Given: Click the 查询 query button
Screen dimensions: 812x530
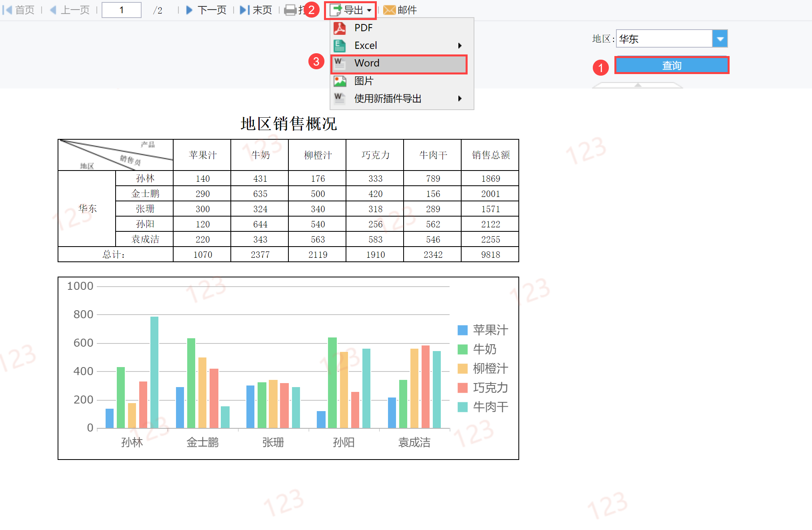Looking at the screenshot, I should (x=672, y=65).
